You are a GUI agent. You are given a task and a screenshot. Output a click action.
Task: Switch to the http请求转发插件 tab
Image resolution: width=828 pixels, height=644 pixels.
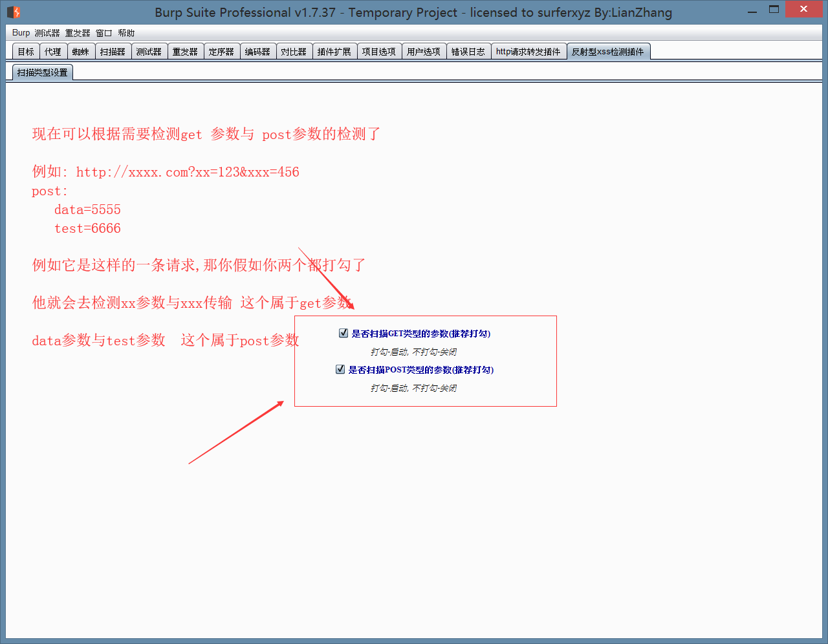[528, 52]
